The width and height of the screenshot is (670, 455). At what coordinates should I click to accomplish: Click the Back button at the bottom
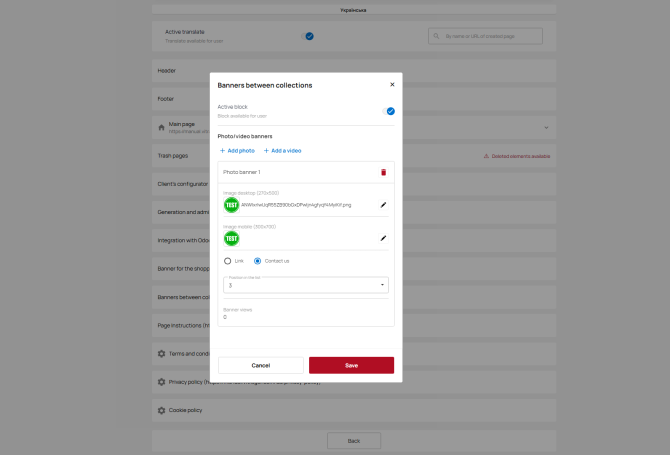[x=354, y=440]
